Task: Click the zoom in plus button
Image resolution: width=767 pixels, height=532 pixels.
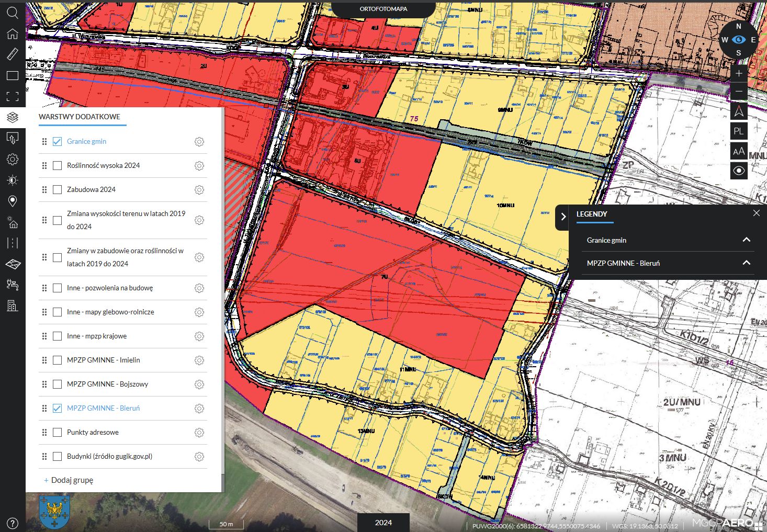Action: 739,74
